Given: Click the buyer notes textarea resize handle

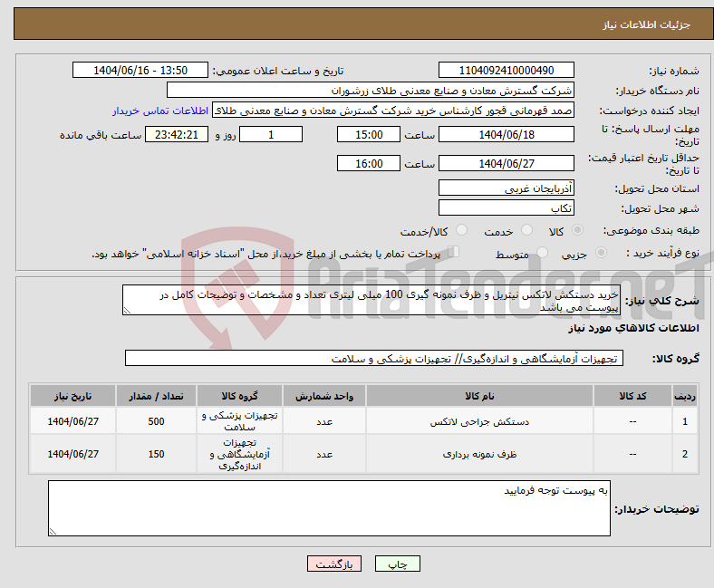Looking at the screenshot, I should (53, 532).
